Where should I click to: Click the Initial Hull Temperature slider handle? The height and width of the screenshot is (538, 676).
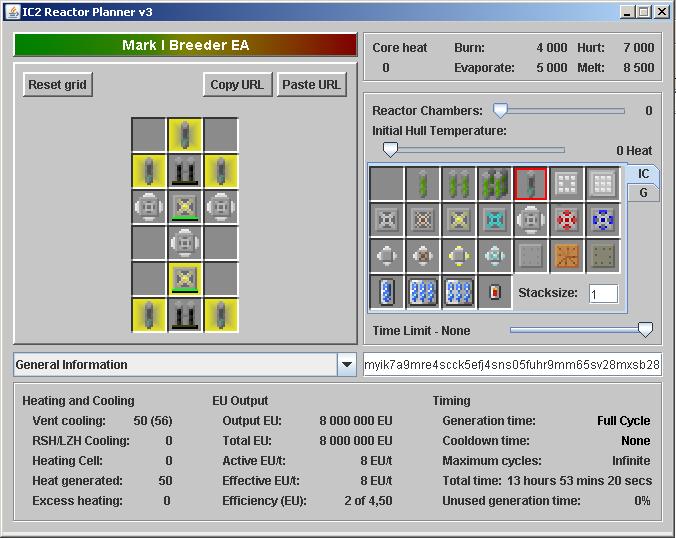(390, 150)
